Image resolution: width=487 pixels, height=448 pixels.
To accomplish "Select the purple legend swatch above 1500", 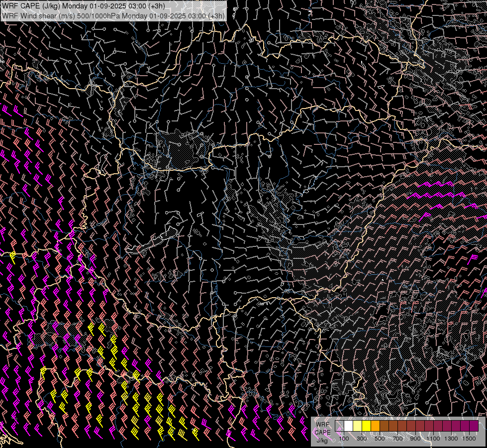I will [x=474, y=426].
